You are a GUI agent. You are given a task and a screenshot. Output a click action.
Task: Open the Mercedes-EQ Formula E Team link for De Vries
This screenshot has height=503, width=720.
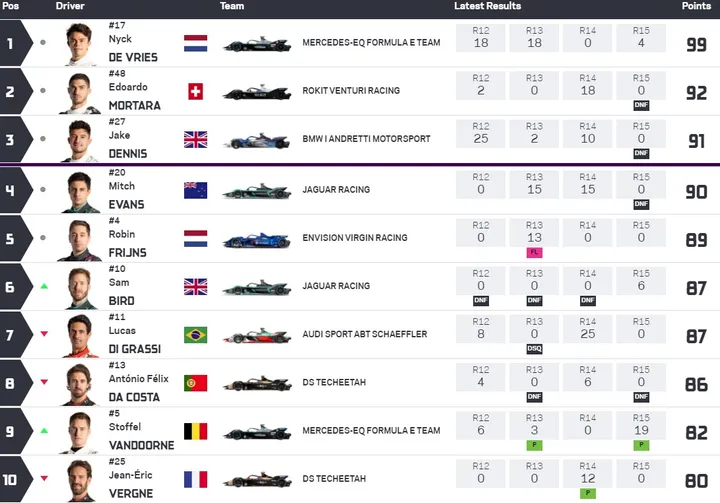(371, 43)
